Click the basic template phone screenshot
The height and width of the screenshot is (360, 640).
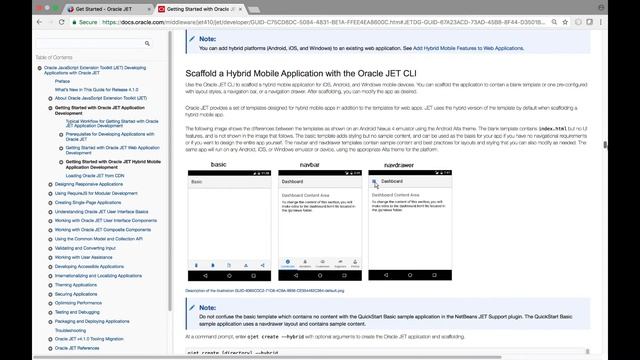pos(229,226)
